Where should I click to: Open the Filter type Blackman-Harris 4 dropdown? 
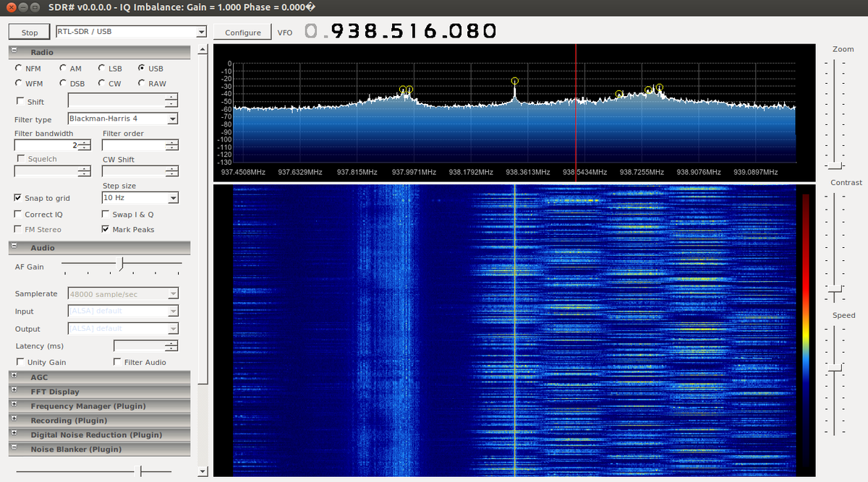click(123, 119)
